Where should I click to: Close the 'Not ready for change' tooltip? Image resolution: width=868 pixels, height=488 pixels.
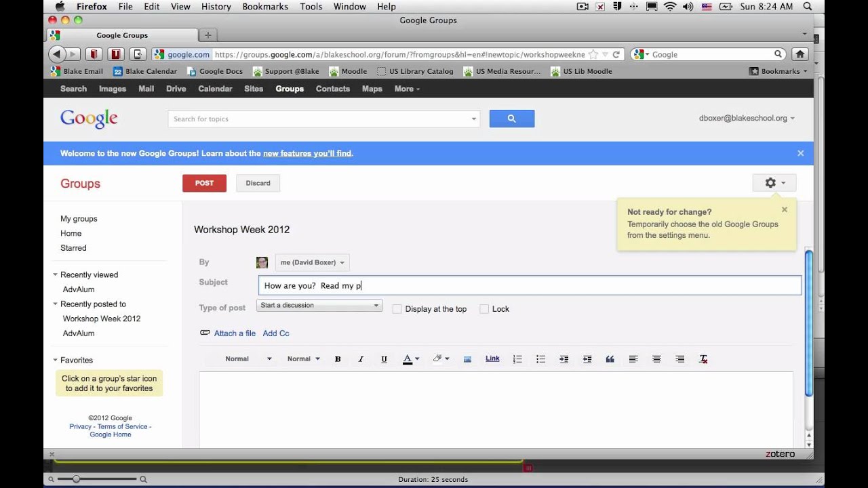pos(785,209)
